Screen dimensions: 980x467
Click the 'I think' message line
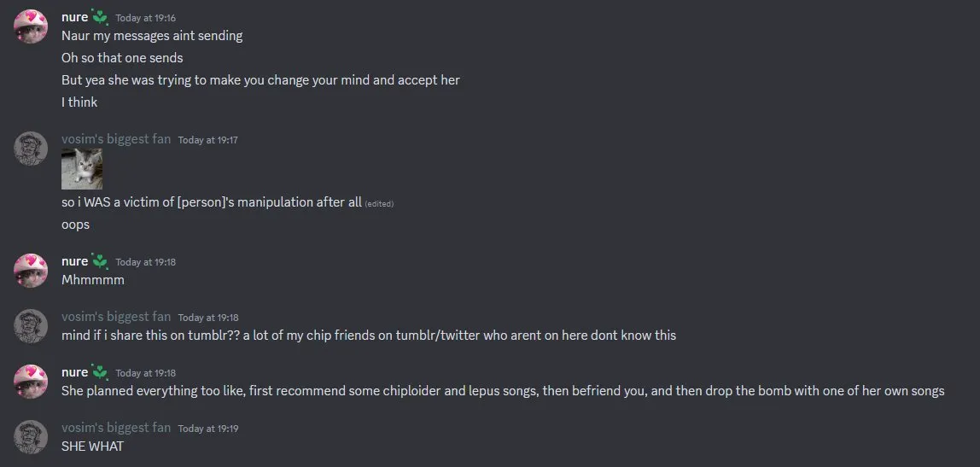(79, 102)
